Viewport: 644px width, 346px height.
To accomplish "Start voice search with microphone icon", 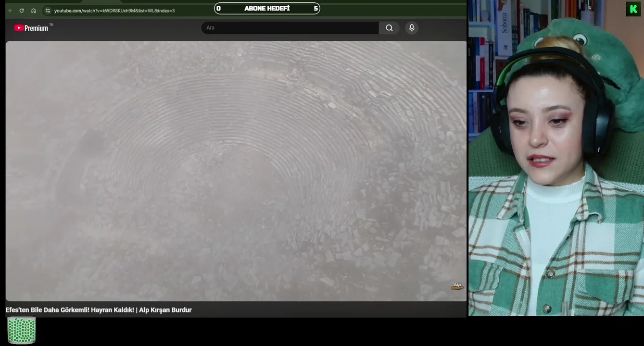I will (412, 28).
